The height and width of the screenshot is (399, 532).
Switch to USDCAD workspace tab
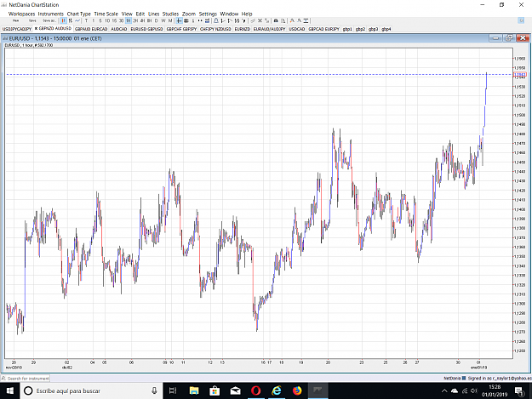(297, 29)
